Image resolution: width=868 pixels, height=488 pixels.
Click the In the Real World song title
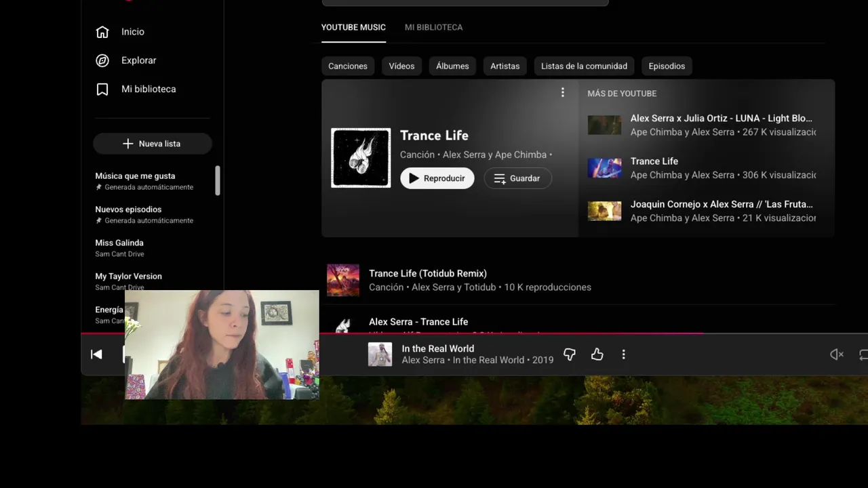pyautogui.click(x=438, y=348)
